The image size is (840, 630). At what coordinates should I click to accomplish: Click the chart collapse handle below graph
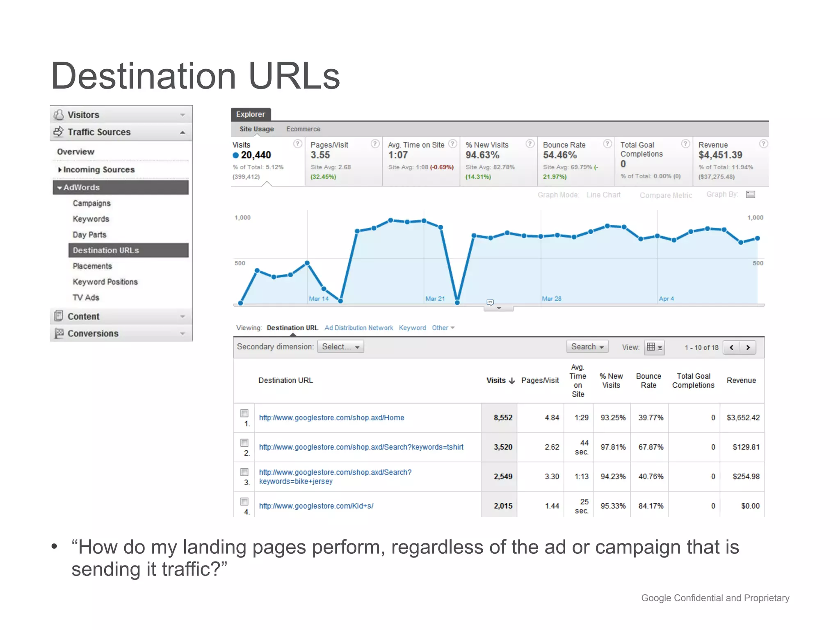499,308
